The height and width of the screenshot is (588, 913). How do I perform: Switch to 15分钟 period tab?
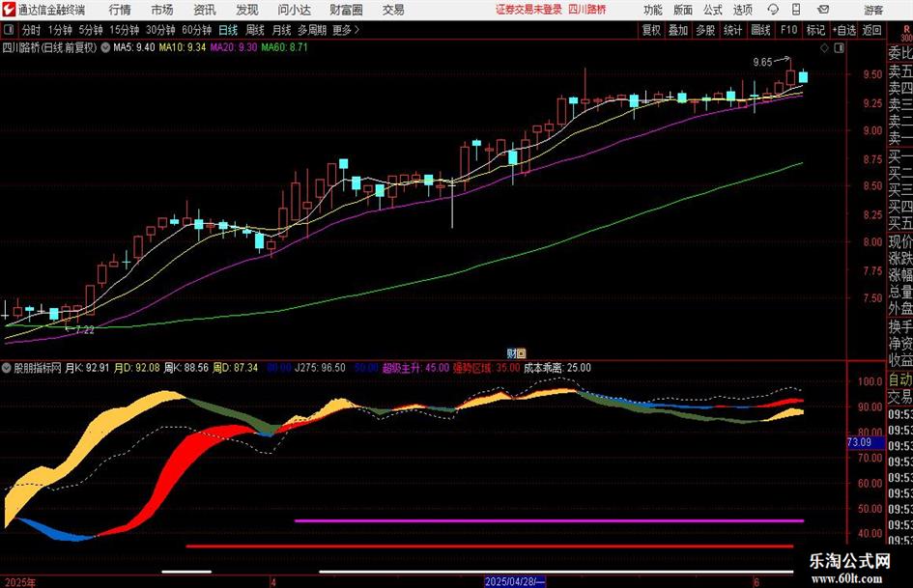click(124, 30)
